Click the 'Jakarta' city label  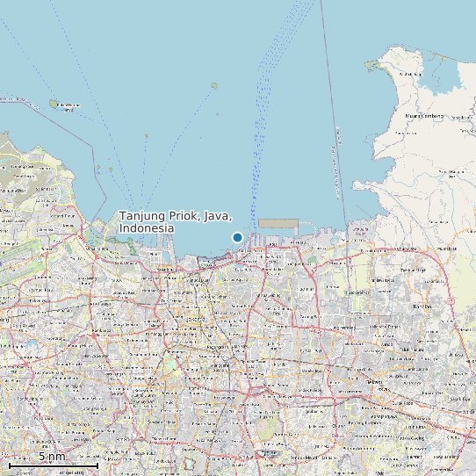(x=196, y=320)
